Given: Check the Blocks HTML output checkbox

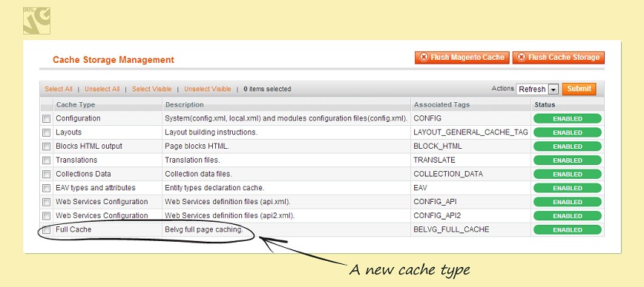Looking at the screenshot, I should 46,147.
